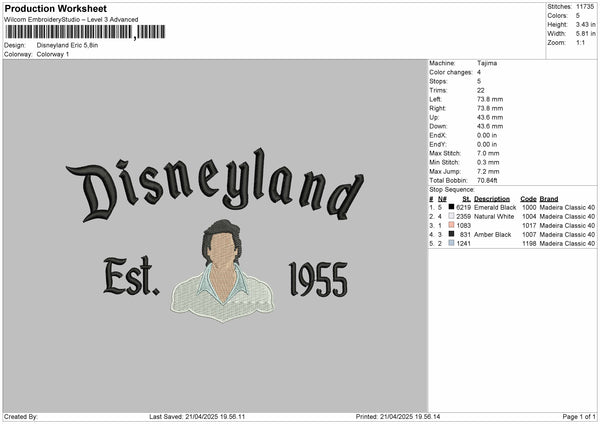Click thread code 1017
The height and width of the screenshot is (424, 600).
529,225
